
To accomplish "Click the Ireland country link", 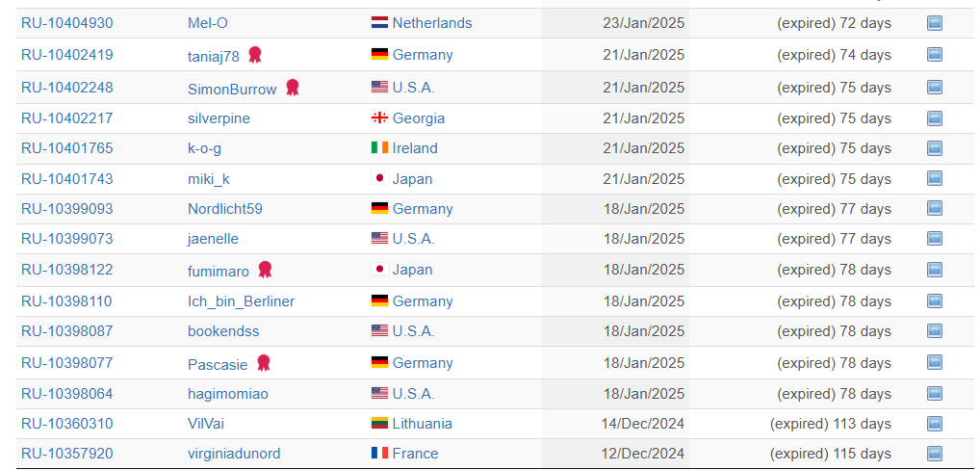I will [415, 148].
